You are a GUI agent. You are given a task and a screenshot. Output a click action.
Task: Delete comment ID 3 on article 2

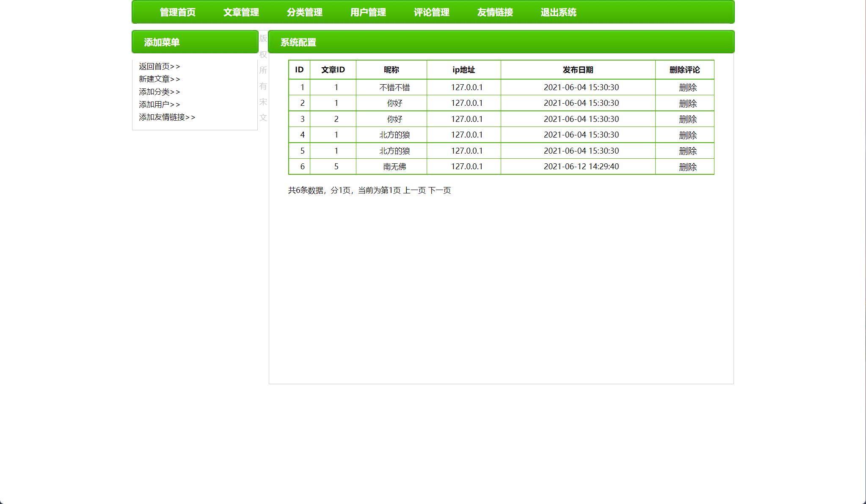coord(687,119)
